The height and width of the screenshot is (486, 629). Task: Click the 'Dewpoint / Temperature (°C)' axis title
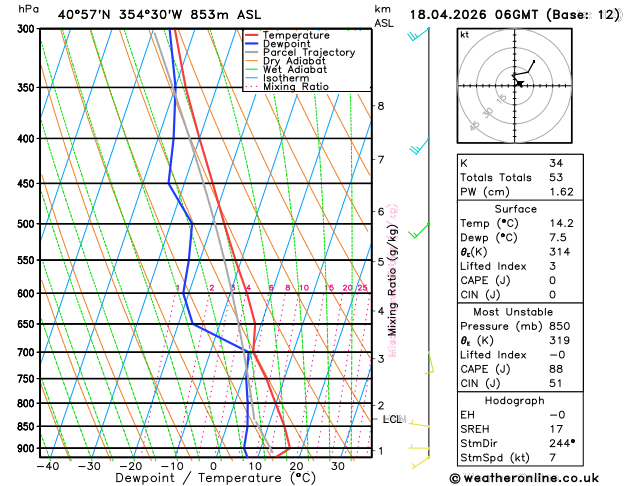pos(215,478)
